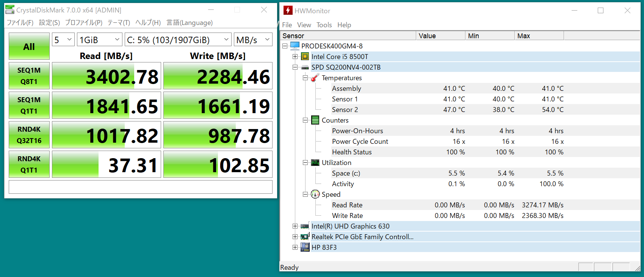Expand the Intel(R) UHD Graphics 630 node
This screenshot has height=277, width=644.
[295, 226]
